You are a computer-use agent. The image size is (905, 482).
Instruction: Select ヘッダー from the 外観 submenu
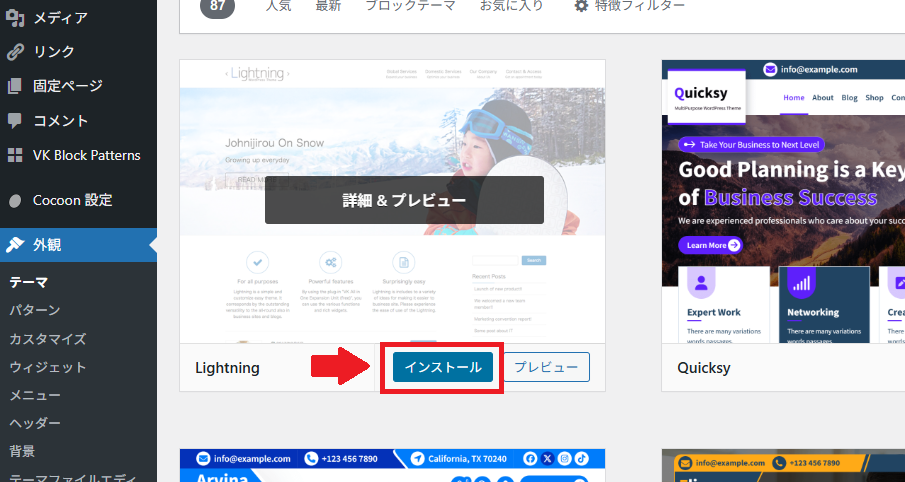coord(35,423)
